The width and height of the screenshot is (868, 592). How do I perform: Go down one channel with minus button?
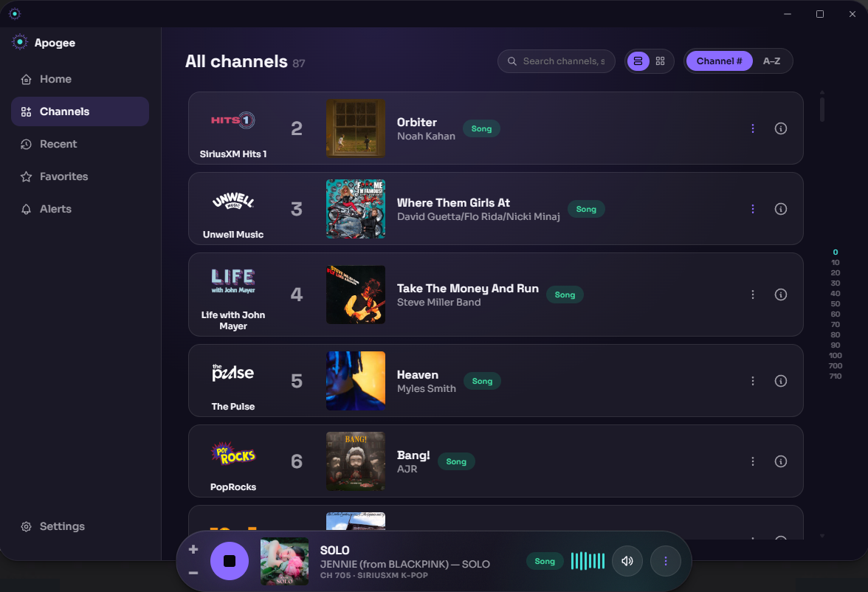pos(193,573)
